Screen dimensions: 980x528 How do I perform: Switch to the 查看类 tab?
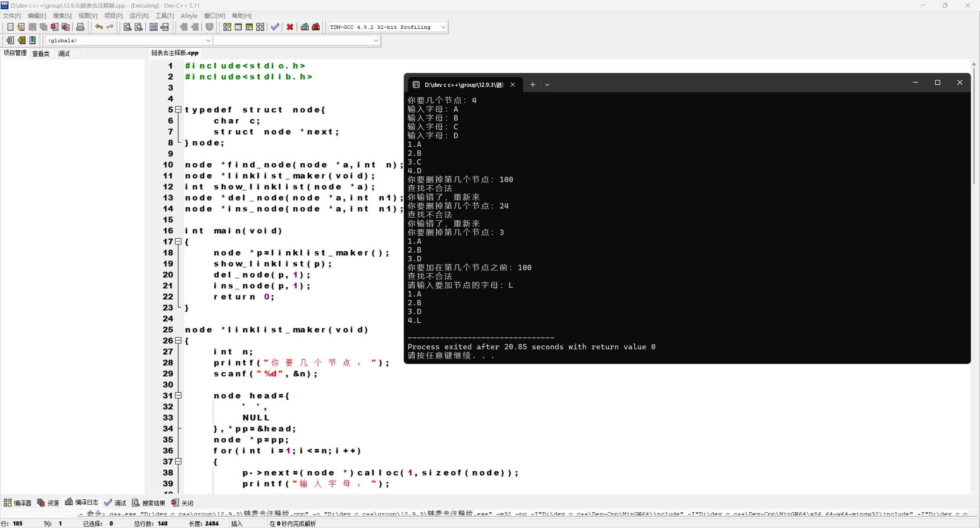[x=41, y=54]
